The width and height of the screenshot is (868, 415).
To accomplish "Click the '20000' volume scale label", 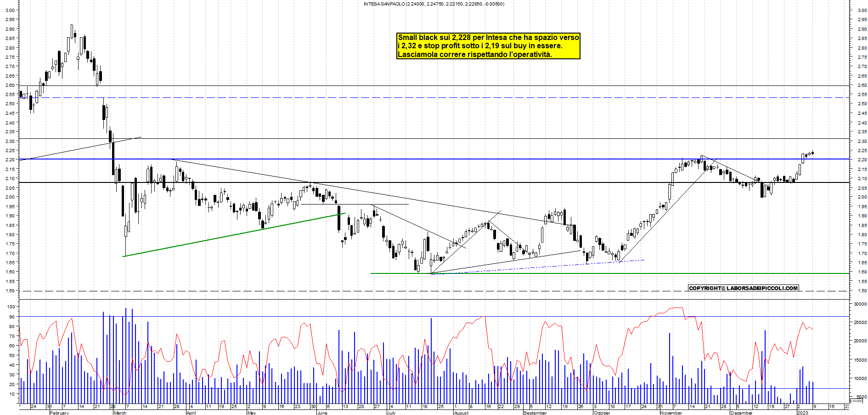I will [860, 341].
